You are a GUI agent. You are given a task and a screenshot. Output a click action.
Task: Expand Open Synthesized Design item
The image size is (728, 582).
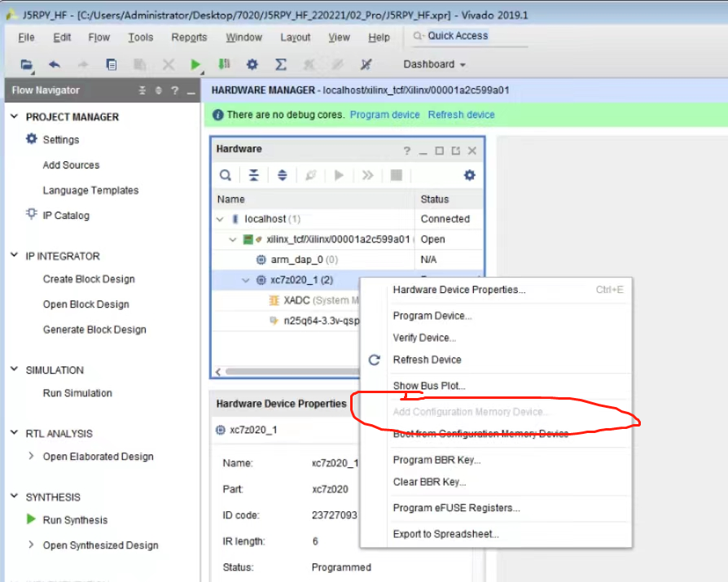click(31, 545)
